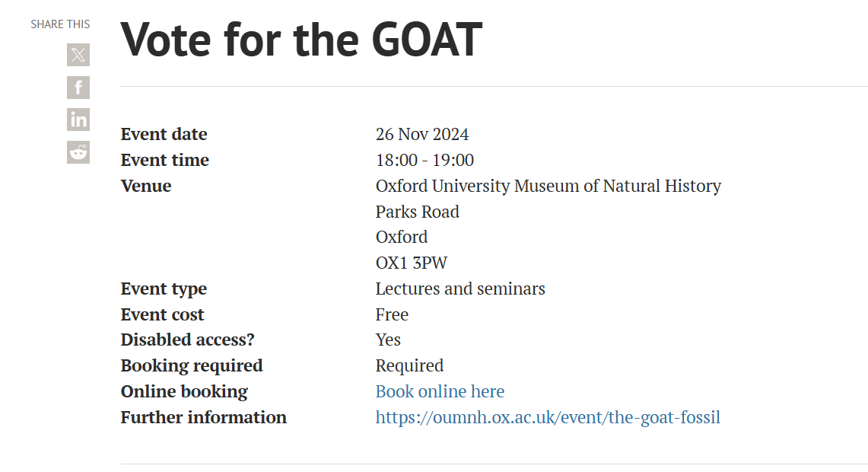Screen dimensions: 868x472
Task: Click the 'Free' event cost value
Action: pyautogui.click(x=392, y=314)
